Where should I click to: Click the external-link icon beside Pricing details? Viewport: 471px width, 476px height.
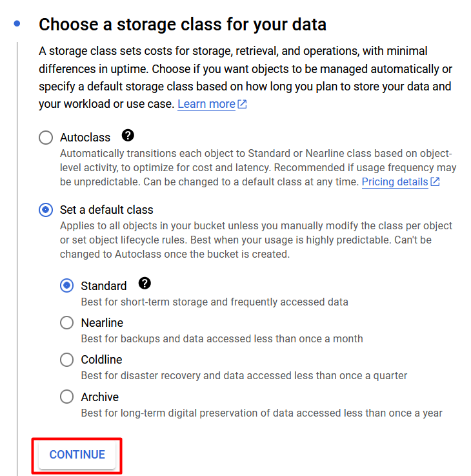click(436, 182)
